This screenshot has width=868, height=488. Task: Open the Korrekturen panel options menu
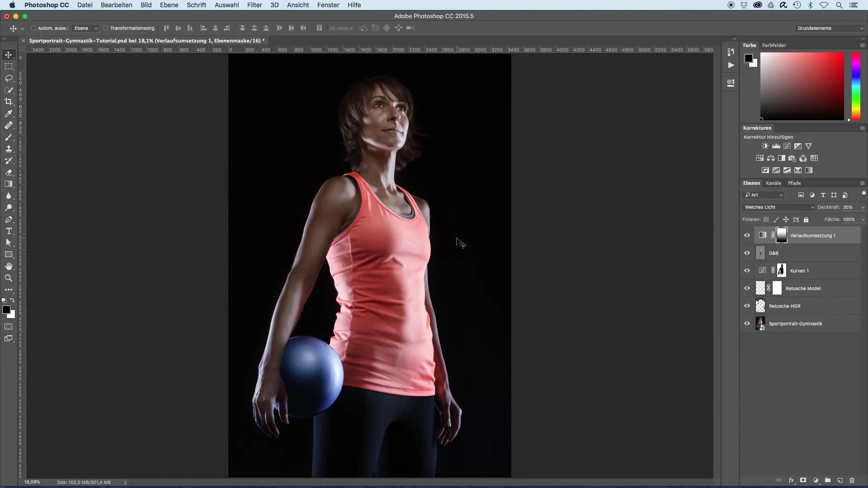point(862,128)
